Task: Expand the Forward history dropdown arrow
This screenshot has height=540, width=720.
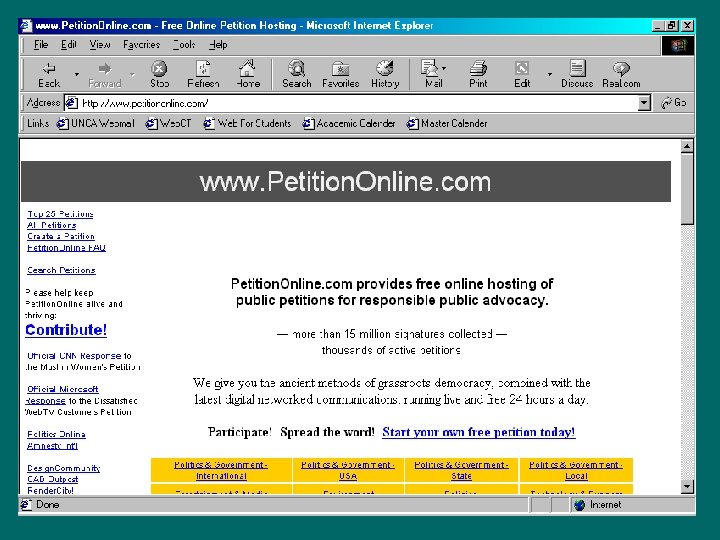Action: pyautogui.click(x=132, y=74)
